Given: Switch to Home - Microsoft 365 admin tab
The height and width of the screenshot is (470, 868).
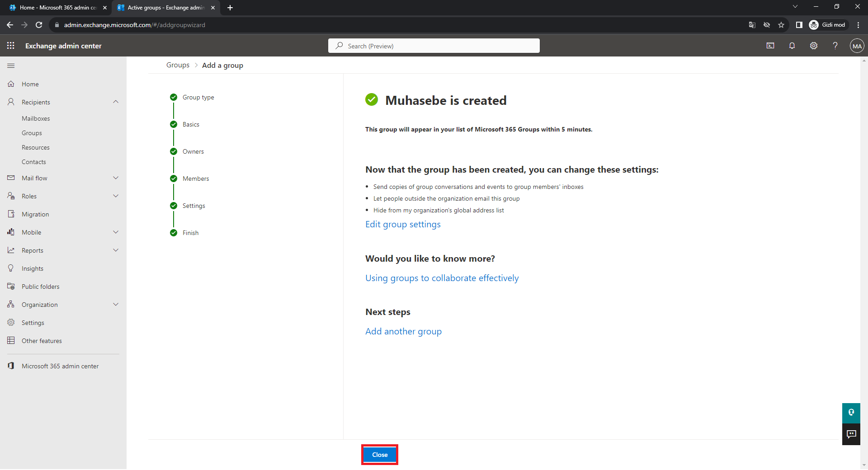Looking at the screenshot, I should 57,8.
